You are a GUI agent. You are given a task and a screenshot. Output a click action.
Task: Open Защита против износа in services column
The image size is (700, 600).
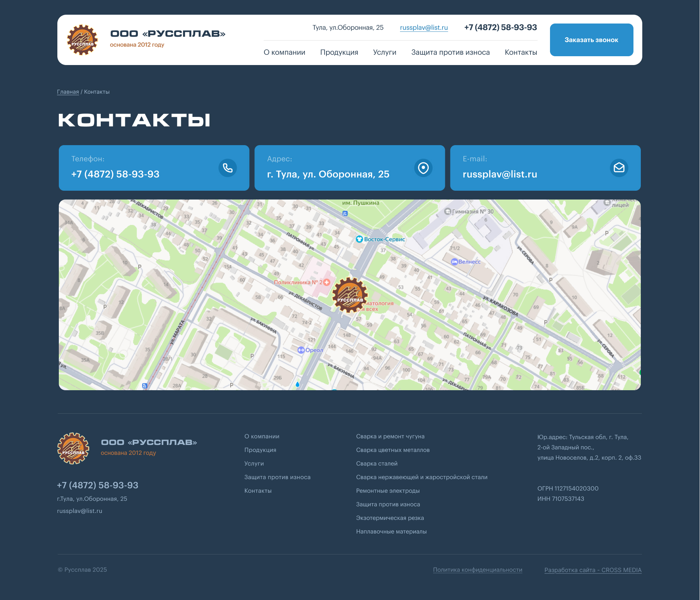(388, 504)
